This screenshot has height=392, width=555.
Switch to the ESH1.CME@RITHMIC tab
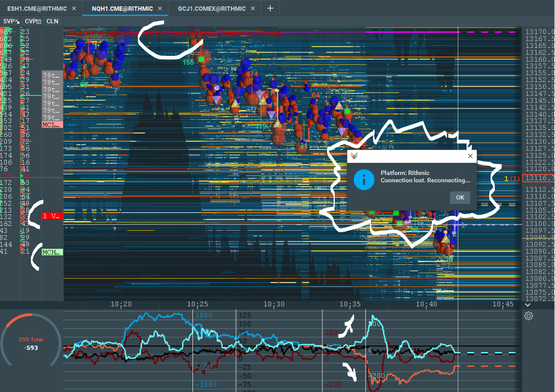(37, 8)
